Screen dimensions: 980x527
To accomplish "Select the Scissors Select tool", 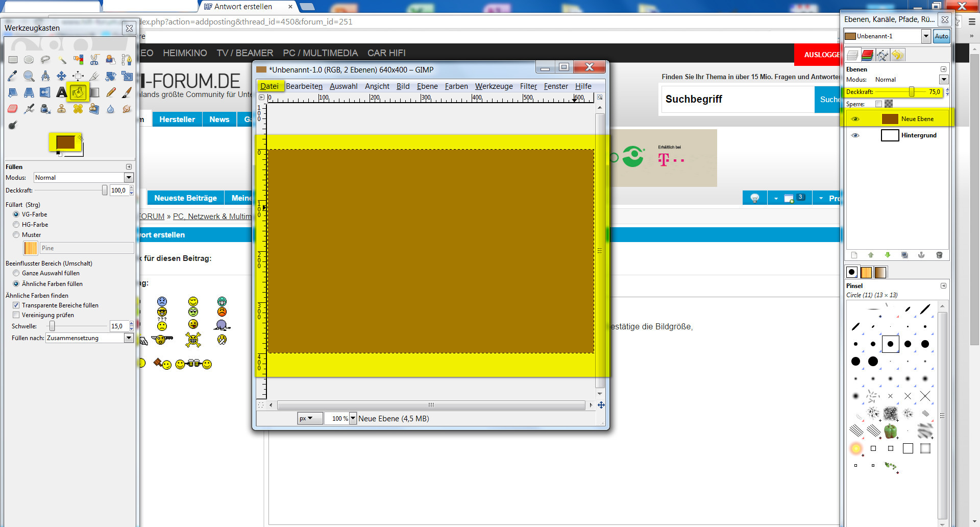I will tap(94, 60).
